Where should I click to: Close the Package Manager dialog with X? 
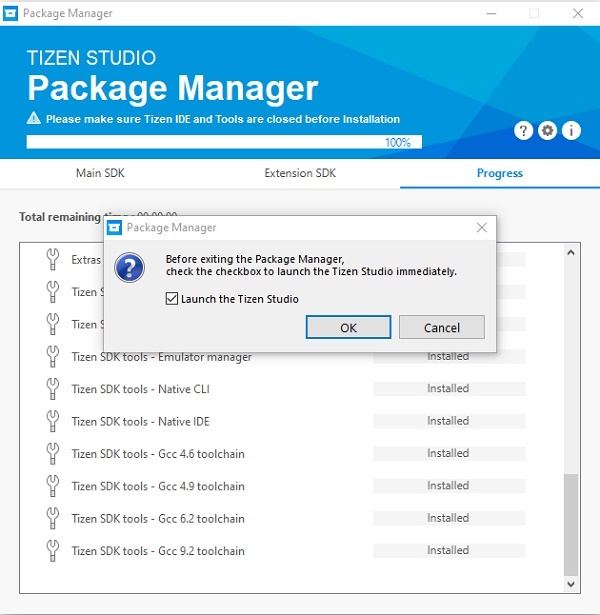point(482,227)
